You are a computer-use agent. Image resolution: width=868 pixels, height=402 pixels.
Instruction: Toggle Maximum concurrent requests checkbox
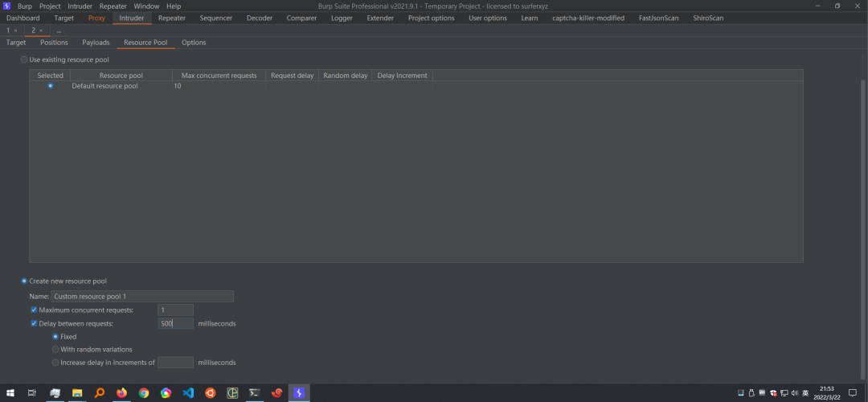[x=34, y=310]
